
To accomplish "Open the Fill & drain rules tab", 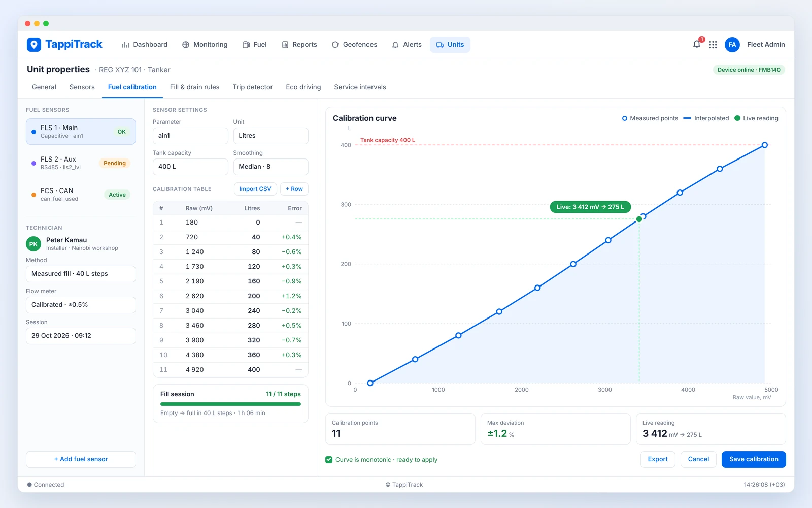I will (195, 87).
